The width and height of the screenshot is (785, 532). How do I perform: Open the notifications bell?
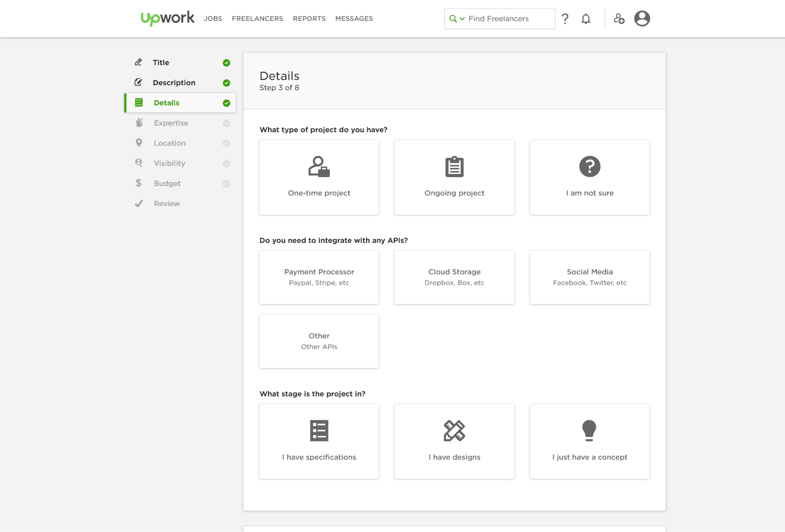(x=586, y=18)
